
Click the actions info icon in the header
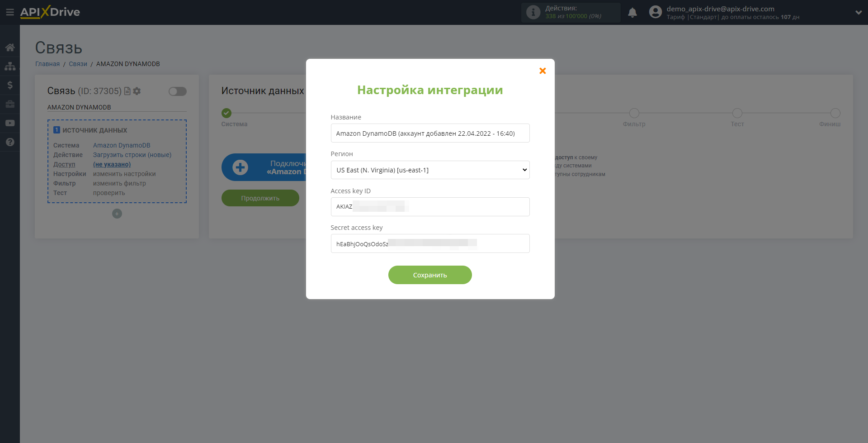click(x=533, y=12)
